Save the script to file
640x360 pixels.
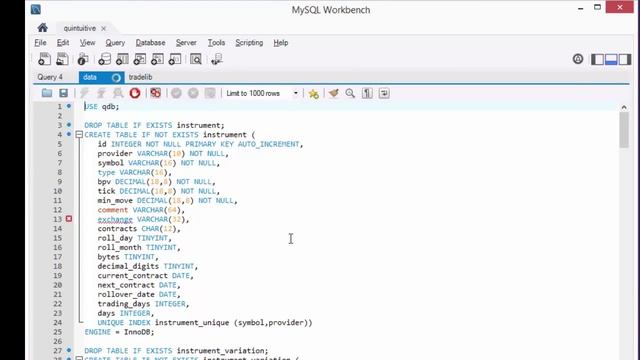click(x=63, y=93)
